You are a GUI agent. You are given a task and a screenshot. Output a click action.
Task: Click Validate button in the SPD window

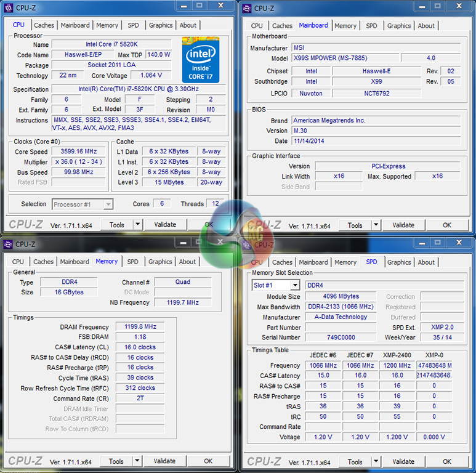point(403,461)
